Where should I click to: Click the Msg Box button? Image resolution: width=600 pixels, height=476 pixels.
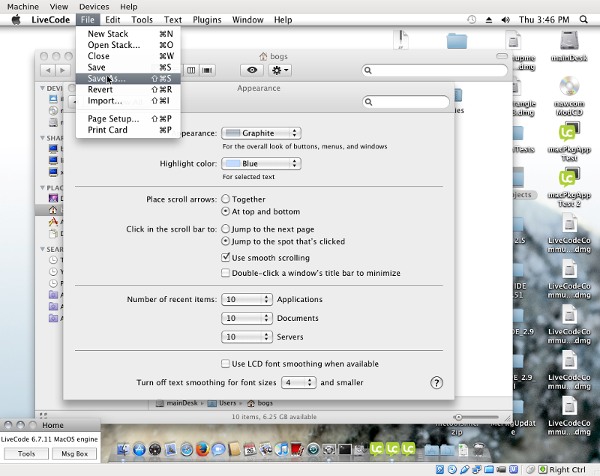pyautogui.click(x=76, y=454)
